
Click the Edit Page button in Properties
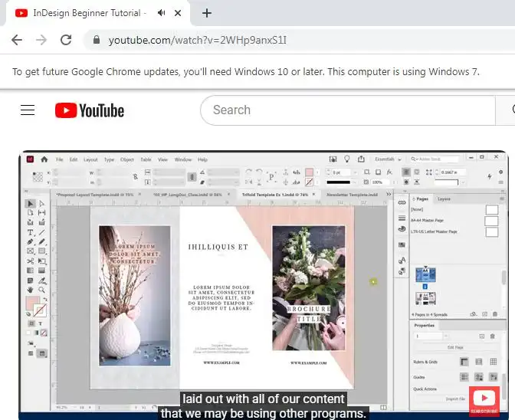[455, 347]
